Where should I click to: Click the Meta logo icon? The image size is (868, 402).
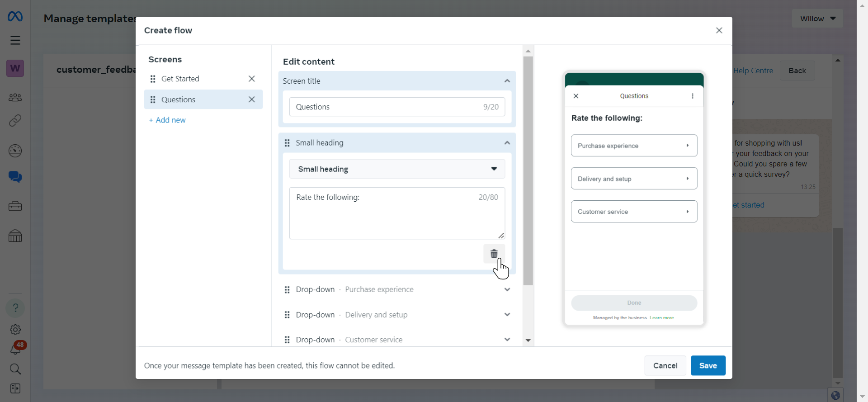(15, 17)
